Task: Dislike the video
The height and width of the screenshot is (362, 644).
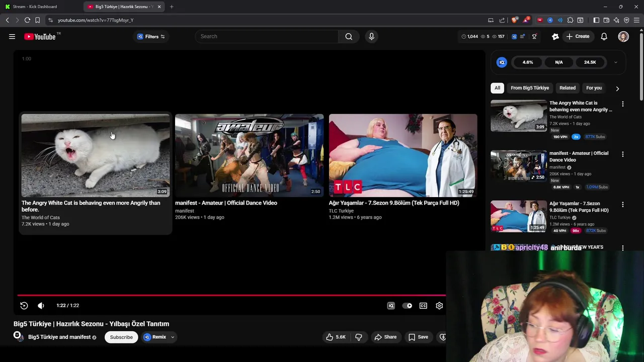Action: coord(359,337)
